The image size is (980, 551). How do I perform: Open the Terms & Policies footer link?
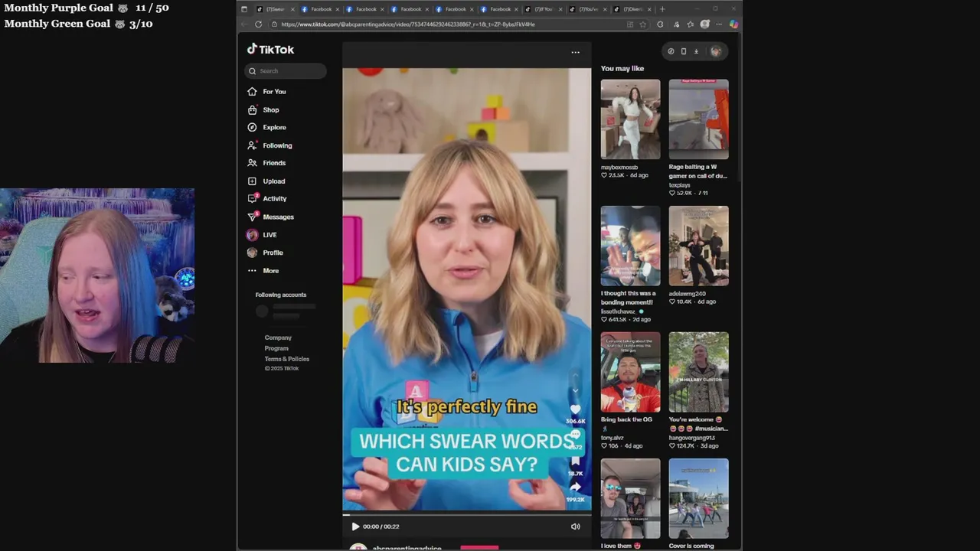(x=287, y=359)
